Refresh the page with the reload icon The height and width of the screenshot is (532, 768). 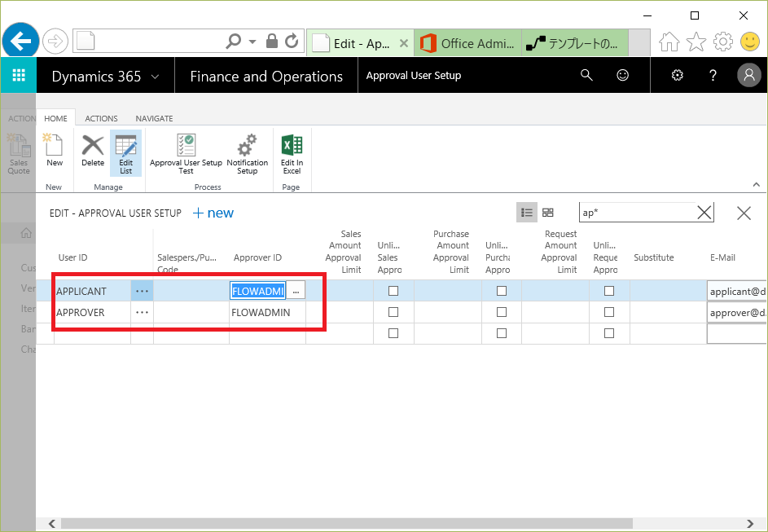[292, 41]
